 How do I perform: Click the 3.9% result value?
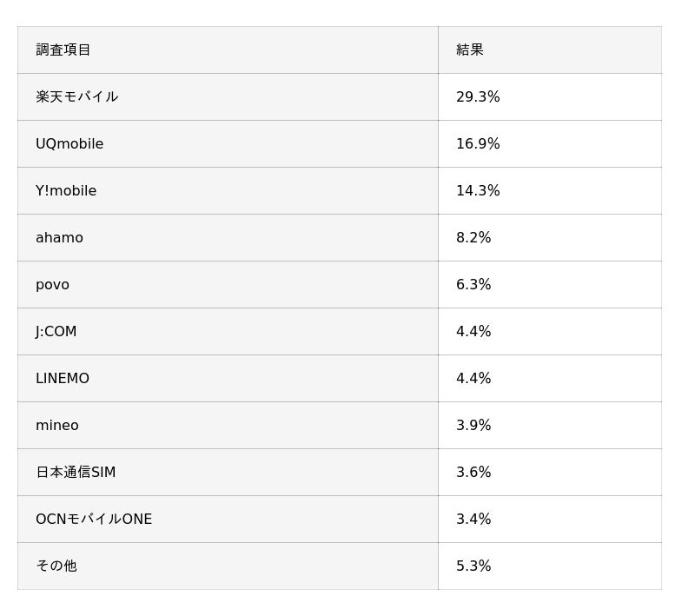[473, 426]
